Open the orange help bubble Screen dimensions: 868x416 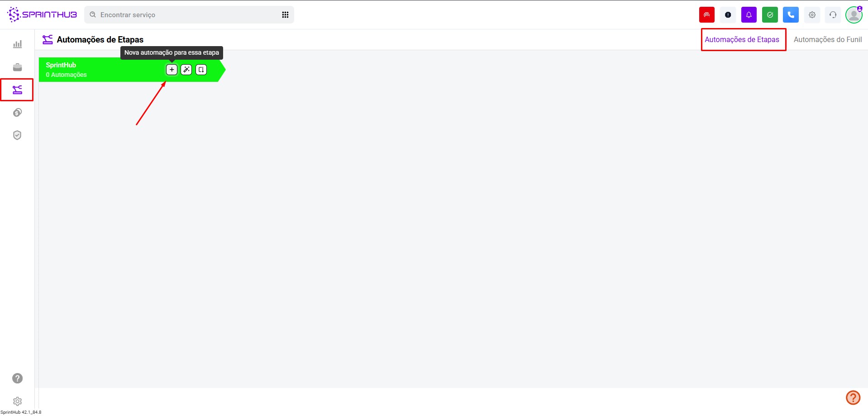(853, 397)
